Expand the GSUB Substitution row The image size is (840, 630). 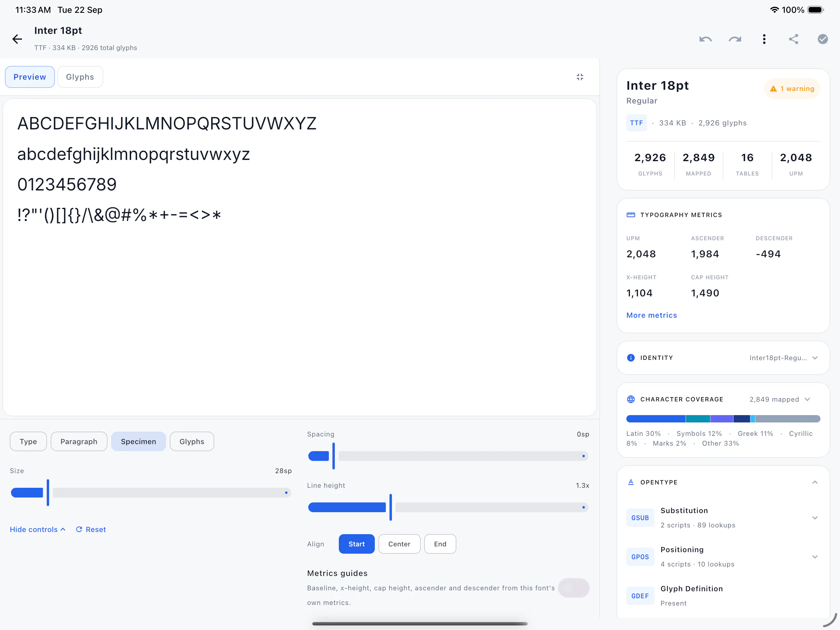pos(815,518)
